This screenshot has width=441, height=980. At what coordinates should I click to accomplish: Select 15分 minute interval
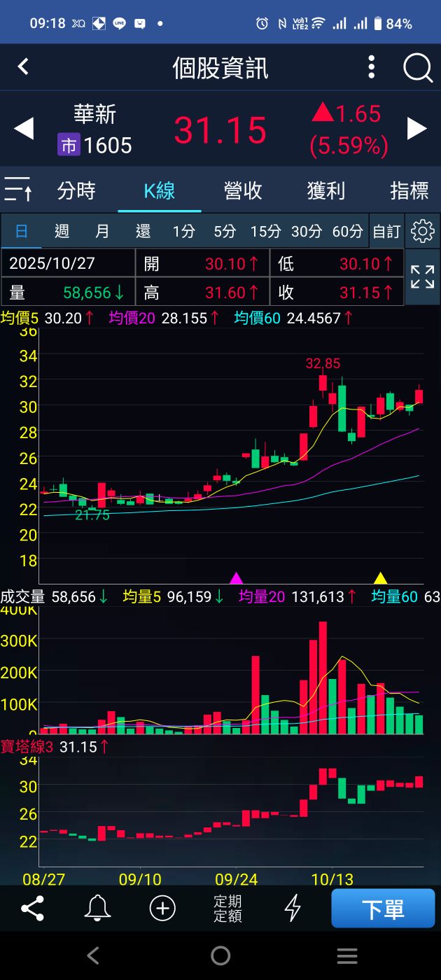[x=266, y=231]
